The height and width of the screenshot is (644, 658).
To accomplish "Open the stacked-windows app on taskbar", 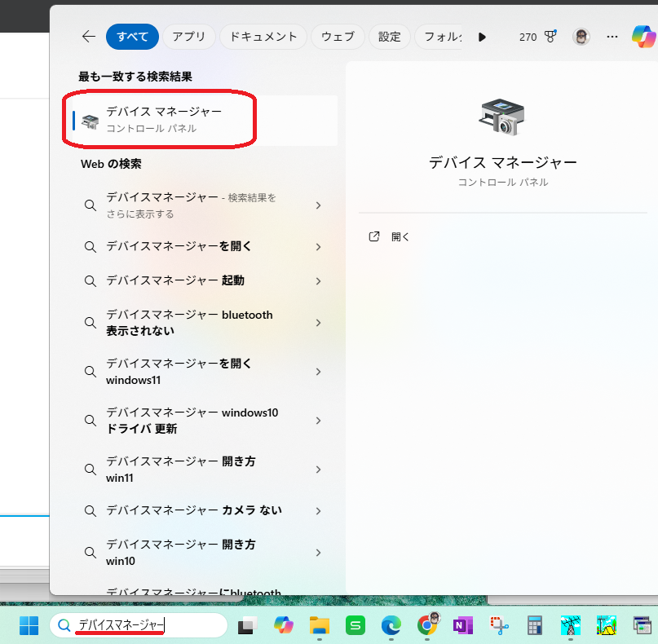I will (x=642, y=625).
